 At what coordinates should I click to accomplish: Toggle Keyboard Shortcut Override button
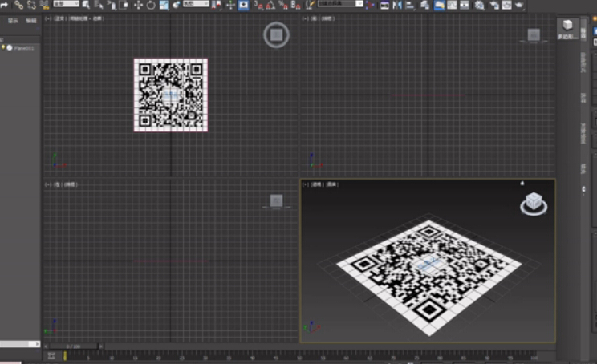pos(243,5)
